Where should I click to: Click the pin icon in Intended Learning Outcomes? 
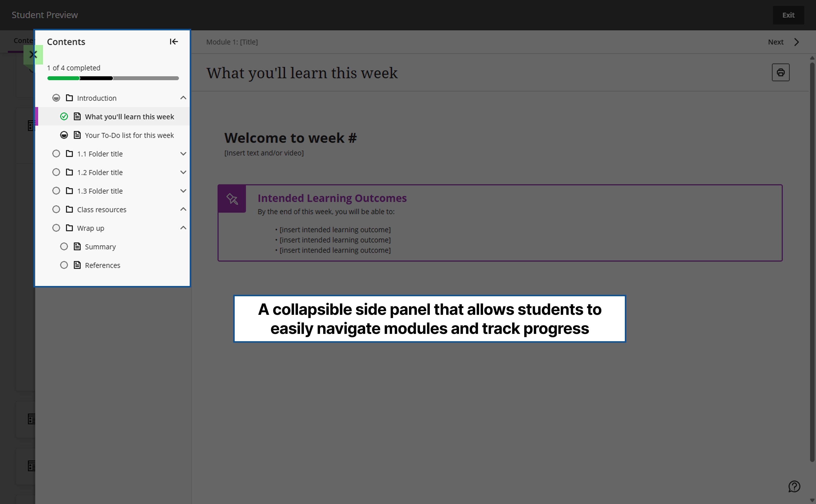[232, 199]
